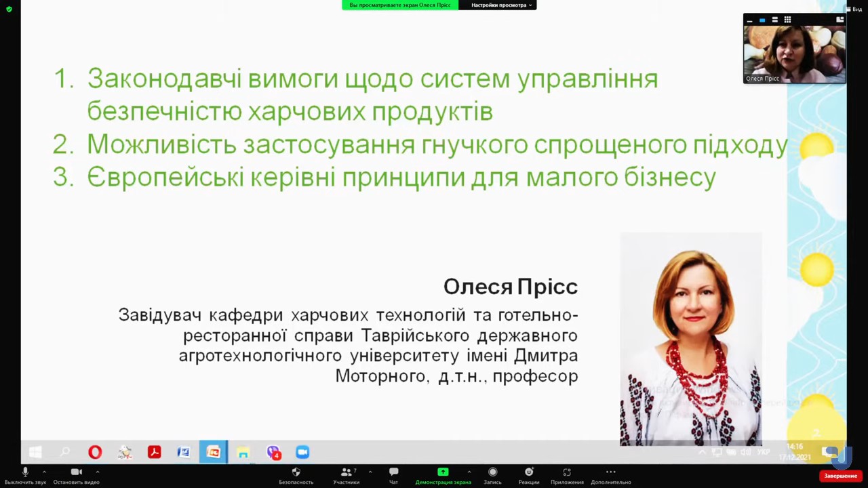The image size is (868, 488).
Task: Show hidden tray icons chevron in the shared taskbar
Action: tap(703, 452)
